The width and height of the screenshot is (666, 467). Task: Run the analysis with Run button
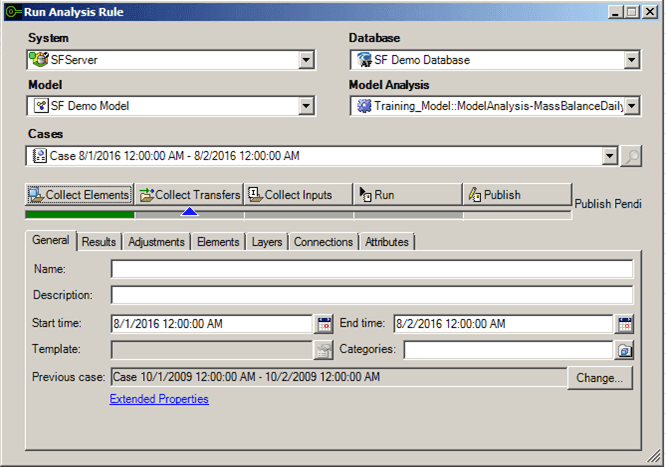[408, 195]
